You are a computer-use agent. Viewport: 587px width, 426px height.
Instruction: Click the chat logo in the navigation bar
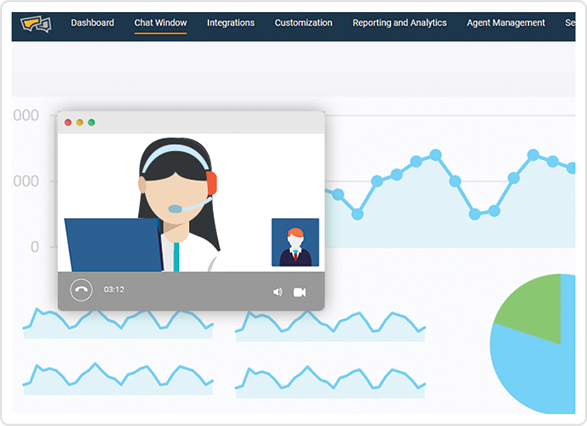[36, 25]
